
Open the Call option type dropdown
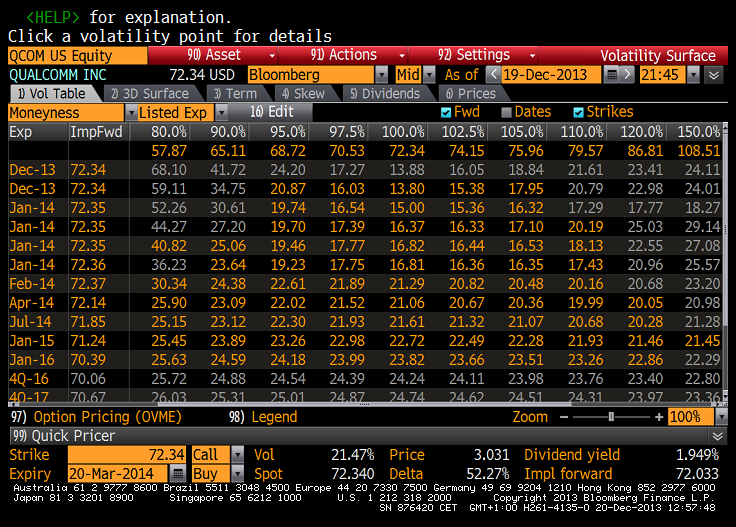coord(238,454)
